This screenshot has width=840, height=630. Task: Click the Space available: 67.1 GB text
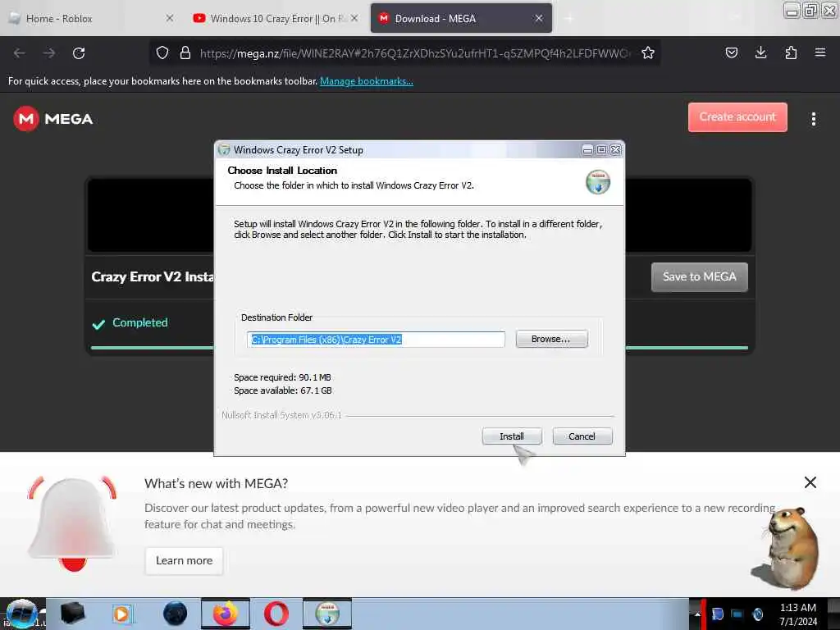click(283, 390)
